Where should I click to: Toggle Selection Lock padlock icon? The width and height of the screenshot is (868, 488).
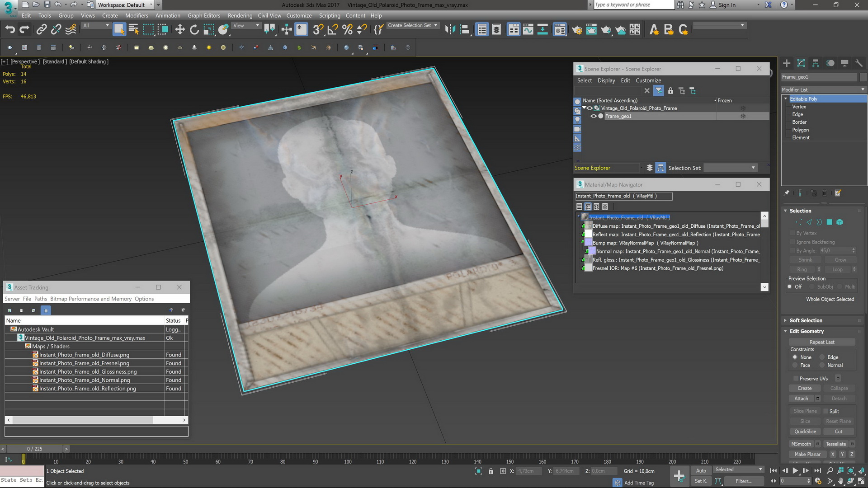491,471
